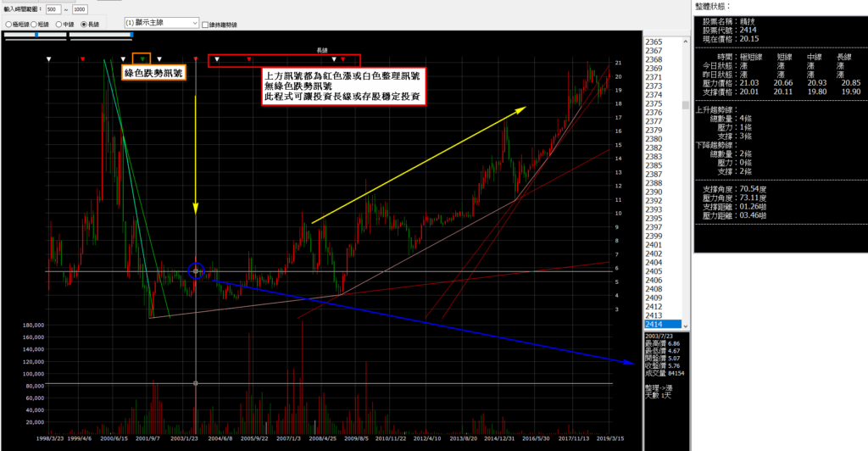
Task: Select the 長線 radio button
Action: [84, 25]
